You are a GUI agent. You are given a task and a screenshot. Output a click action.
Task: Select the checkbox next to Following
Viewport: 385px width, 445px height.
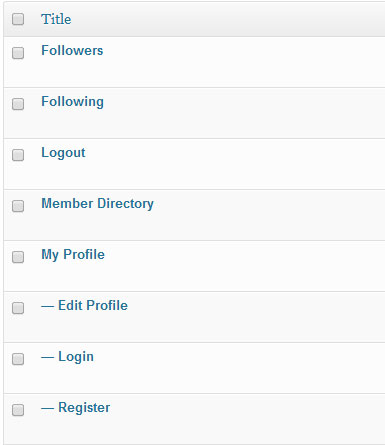(x=18, y=104)
